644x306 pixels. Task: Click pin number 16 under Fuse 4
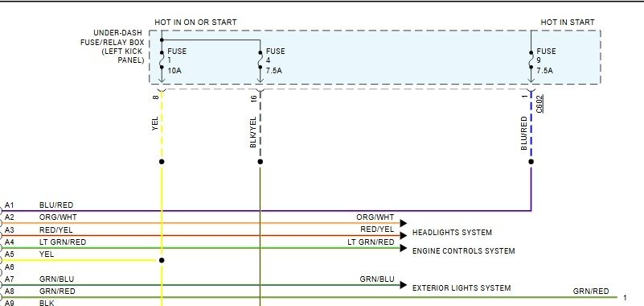pyautogui.click(x=253, y=99)
